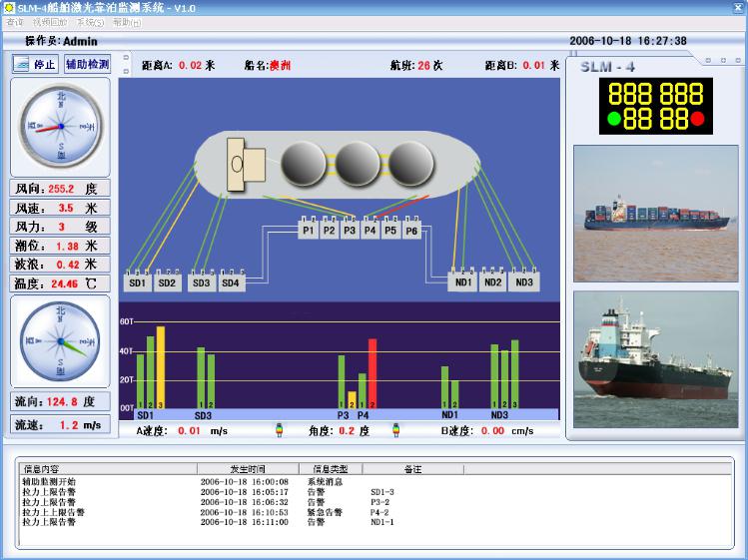Open the 帮助(H) menu
The width and height of the screenshot is (748, 560).
click(127, 21)
